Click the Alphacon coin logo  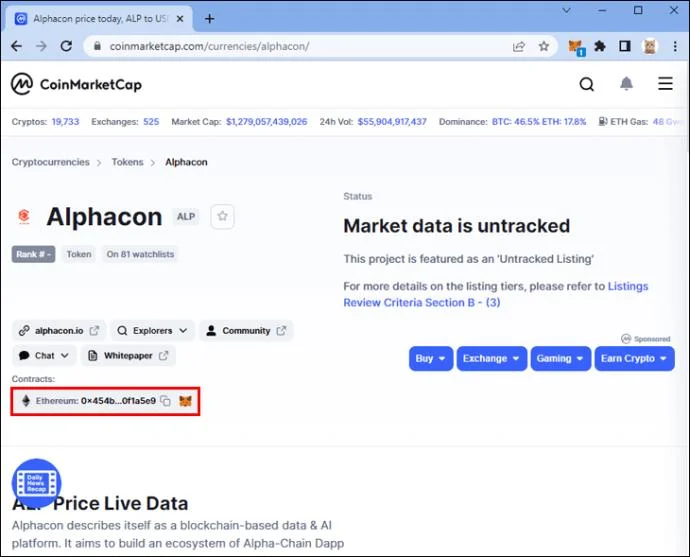click(x=24, y=216)
